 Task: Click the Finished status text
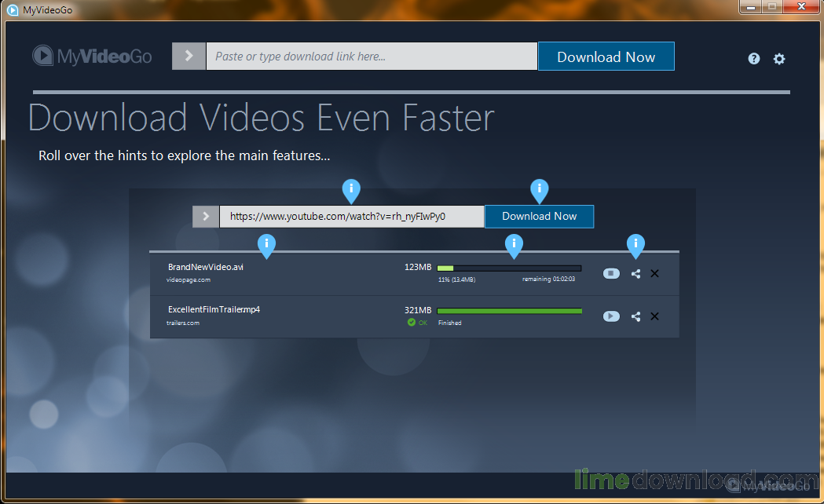click(x=450, y=323)
